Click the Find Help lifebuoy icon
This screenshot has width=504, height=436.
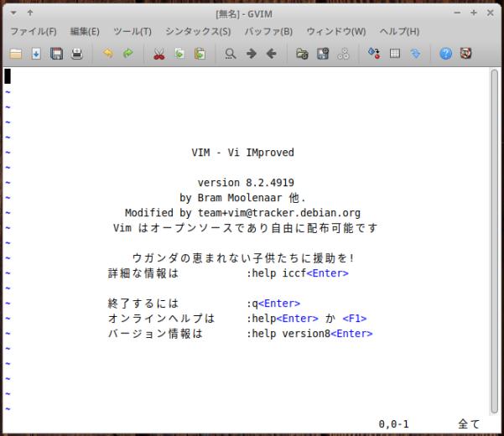(x=465, y=54)
